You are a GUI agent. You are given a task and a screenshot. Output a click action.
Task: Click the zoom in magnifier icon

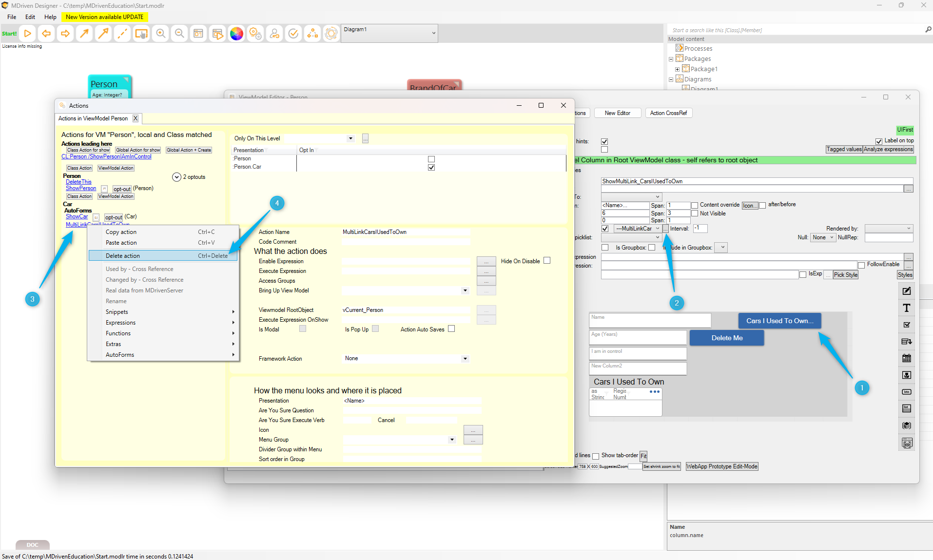pos(160,34)
